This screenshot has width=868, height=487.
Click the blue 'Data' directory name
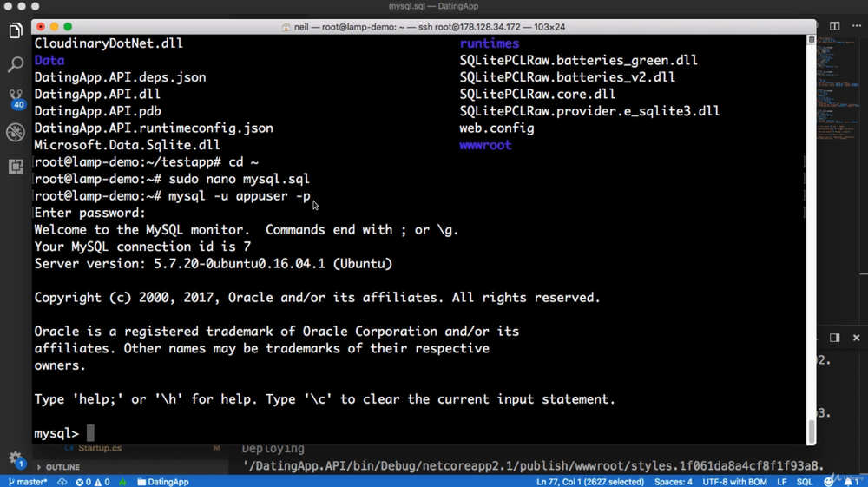point(49,60)
